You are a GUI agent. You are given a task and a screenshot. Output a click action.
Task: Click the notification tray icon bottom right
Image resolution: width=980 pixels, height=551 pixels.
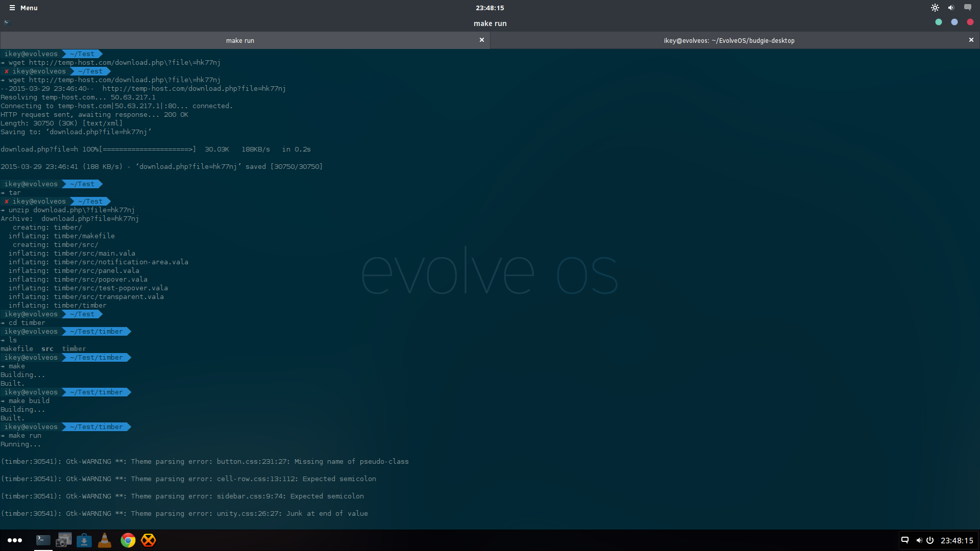(x=904, y=540)
